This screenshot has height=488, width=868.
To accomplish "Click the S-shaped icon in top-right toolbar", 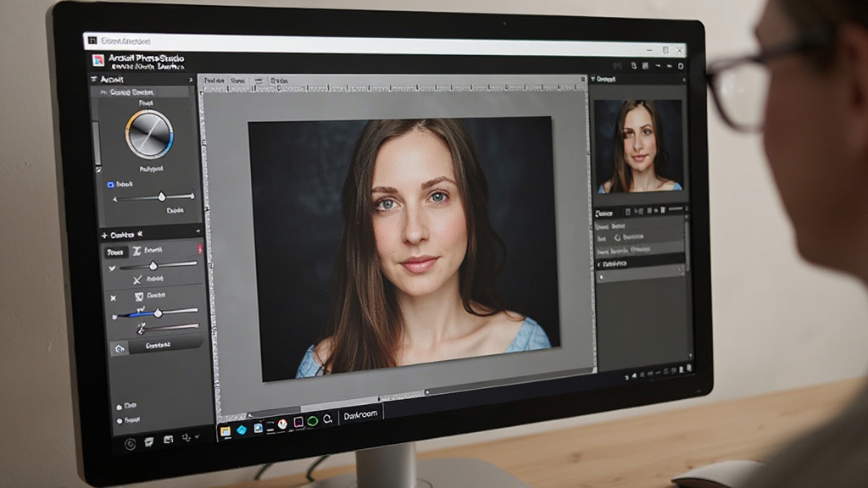I will 634,66.
